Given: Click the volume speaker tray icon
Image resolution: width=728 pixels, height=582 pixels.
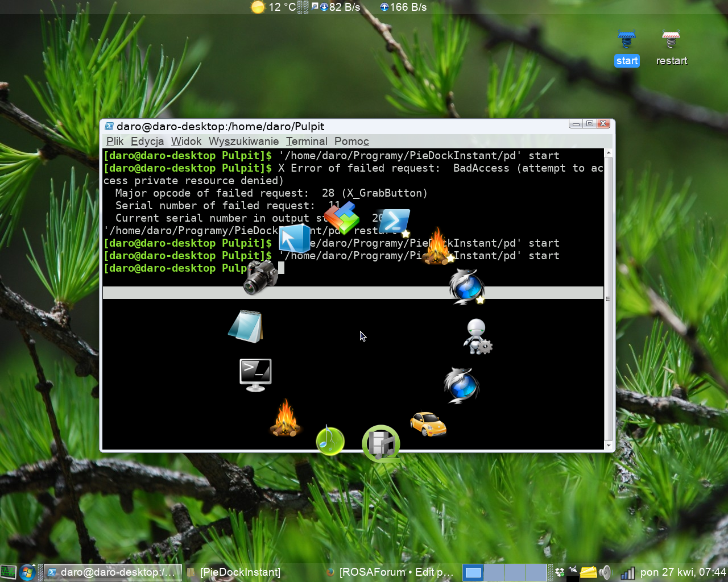Looking at the screenshot, I should click(x=605, y=572).
